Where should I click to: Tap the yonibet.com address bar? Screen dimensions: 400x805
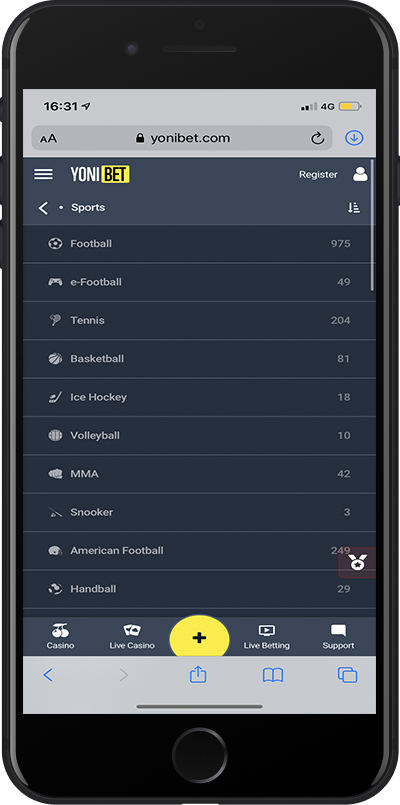182,138
